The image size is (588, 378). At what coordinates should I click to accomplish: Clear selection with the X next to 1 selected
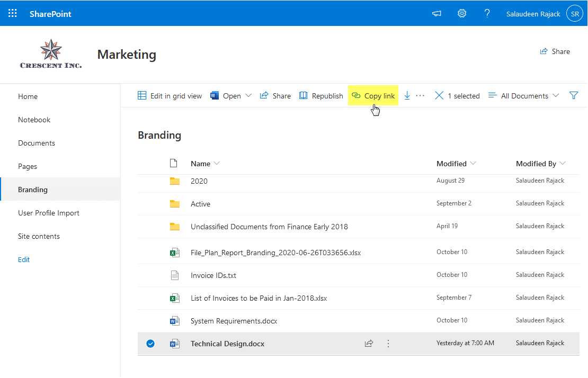click(439, 95)
